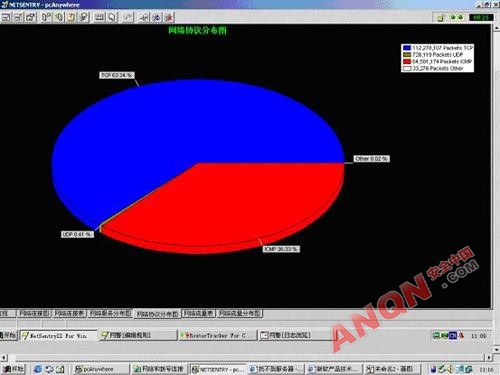Open the 网络流量表 tab
This screenshot has height=375, width=500.
[x=199, y=313]
